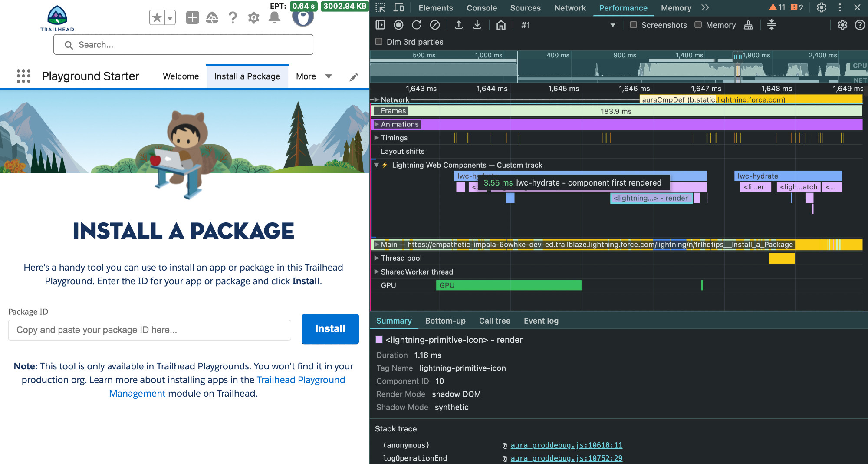Select the Summary tab
868x464 pixels.
pyautogui.click(x=394, y=321)
